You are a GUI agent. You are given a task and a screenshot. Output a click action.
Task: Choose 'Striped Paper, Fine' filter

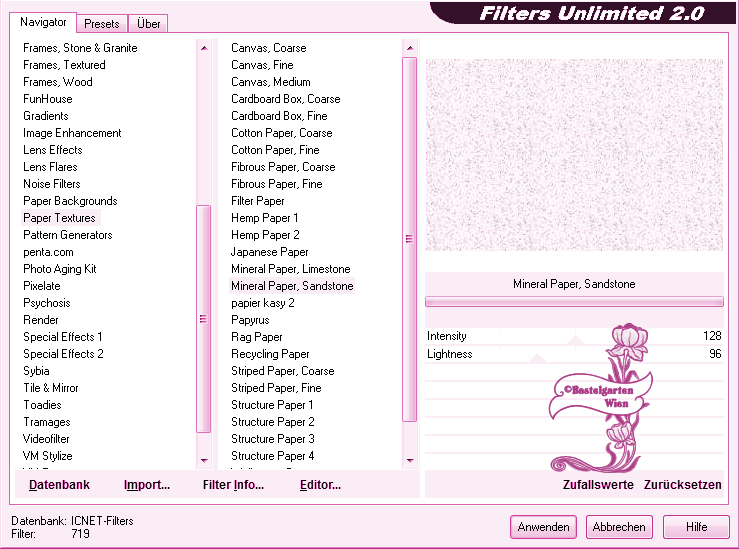coord(276,388)
